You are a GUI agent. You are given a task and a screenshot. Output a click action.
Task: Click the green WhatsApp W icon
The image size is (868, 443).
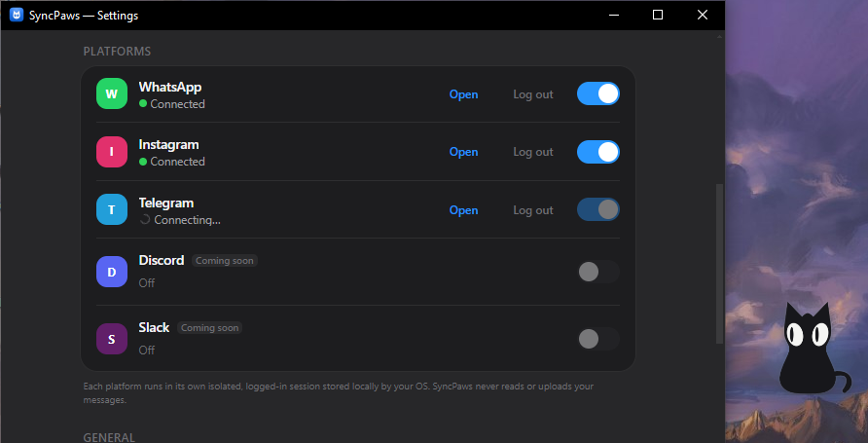[112, 93]
